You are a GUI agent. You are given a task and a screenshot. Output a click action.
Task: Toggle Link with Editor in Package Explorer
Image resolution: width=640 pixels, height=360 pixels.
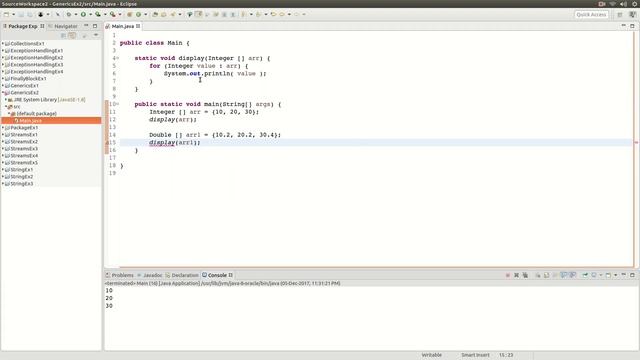(72, 36)
